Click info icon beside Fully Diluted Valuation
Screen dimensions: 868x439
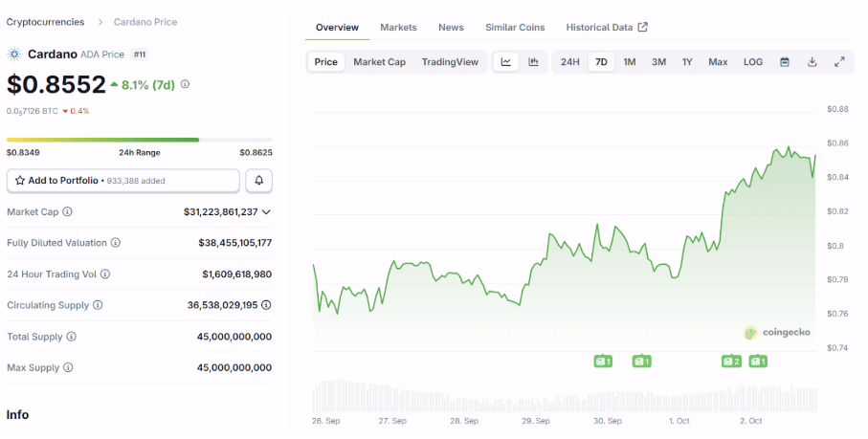(x=116, y=244)
